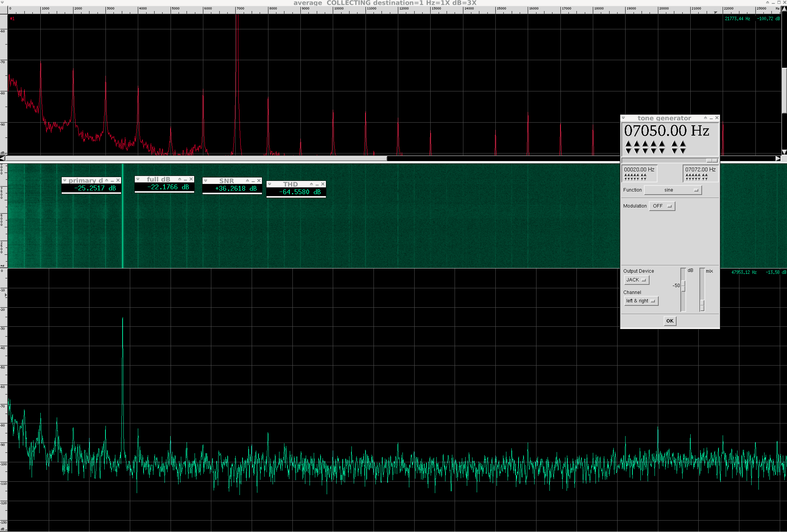Open the Modulation OFF dropdown

662,206
